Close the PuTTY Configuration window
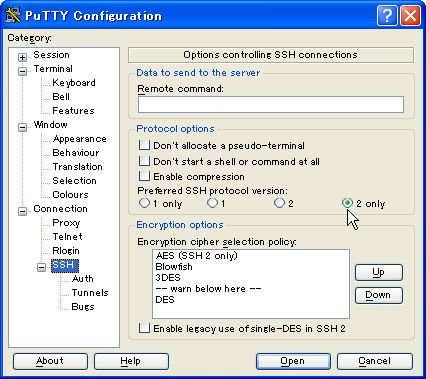 click(410, 15)
